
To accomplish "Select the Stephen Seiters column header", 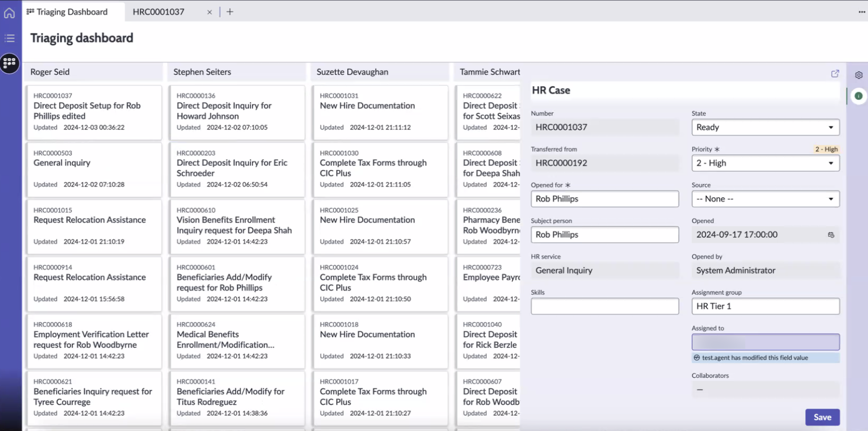I will point(237,72).
